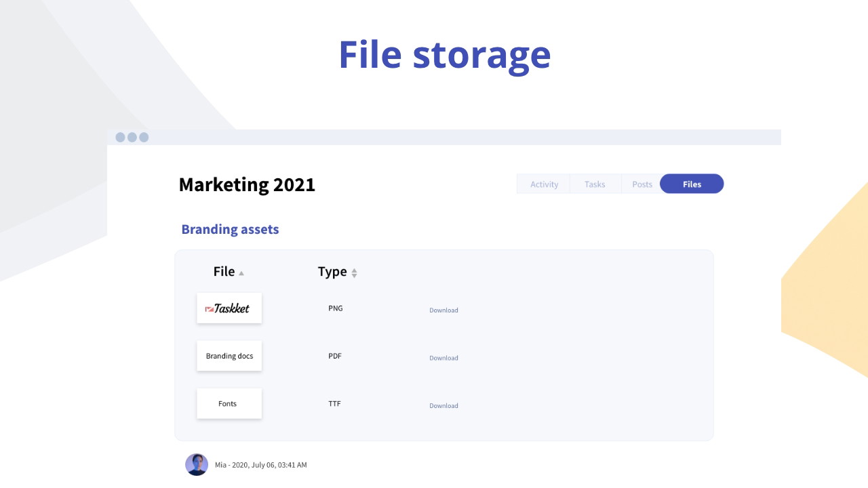Viewport: 868px width, 488px height.
Task: Click the first window control dot
Action: pos(121,138)
